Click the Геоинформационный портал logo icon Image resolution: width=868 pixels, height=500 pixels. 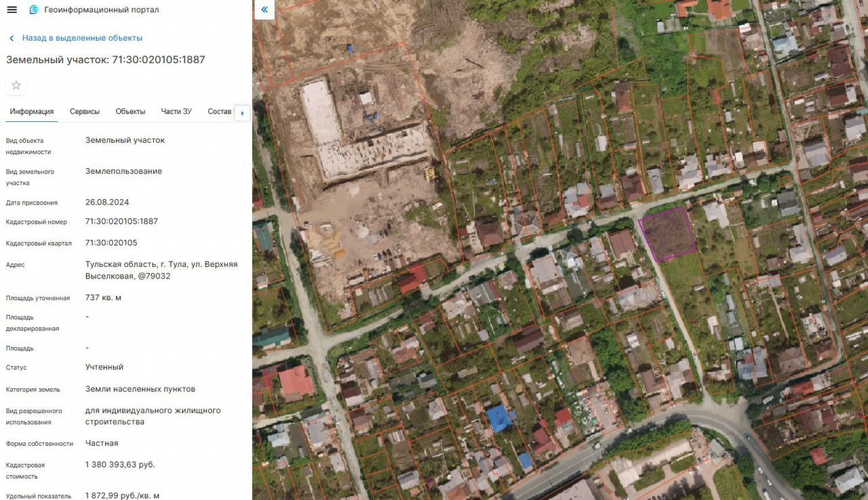click(34, 9)
